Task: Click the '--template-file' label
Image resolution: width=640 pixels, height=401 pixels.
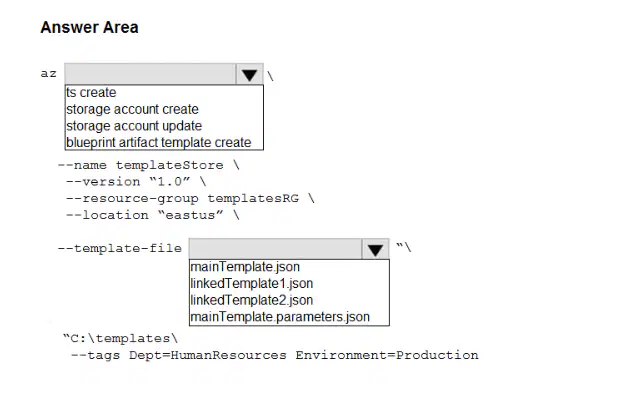Action: [120, 248]
